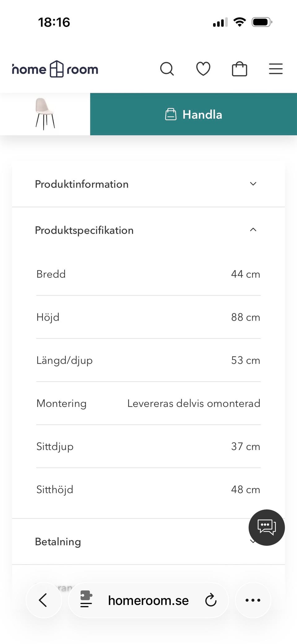Open the shopping bag cart
The image size is (297, 644).
click(239, 69)
